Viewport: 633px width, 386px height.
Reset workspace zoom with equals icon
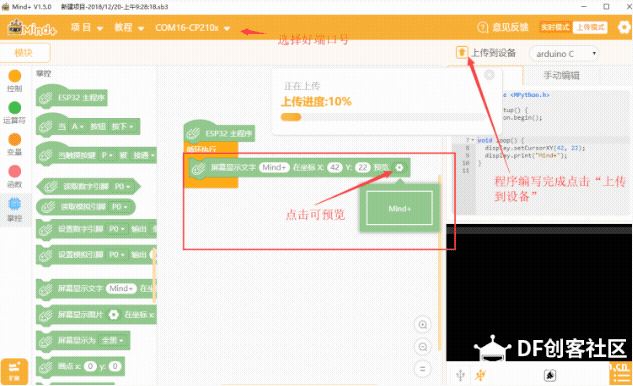(x=423, y=369)
